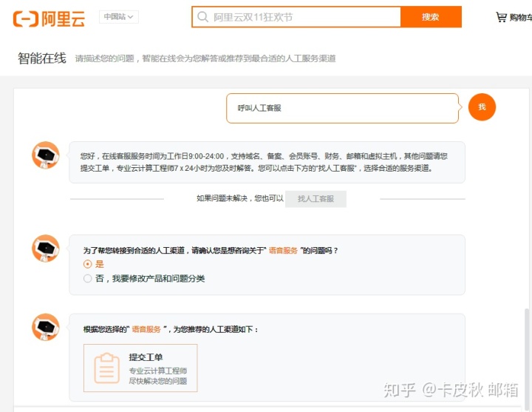The width and height of the screenshot is (532, 412).
Task: Click the Aliyun logo
Action: (49, 18)
